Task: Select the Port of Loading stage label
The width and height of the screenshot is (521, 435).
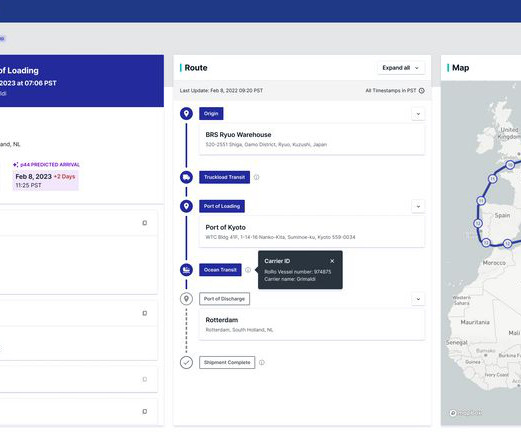Action: pos(222,206)
